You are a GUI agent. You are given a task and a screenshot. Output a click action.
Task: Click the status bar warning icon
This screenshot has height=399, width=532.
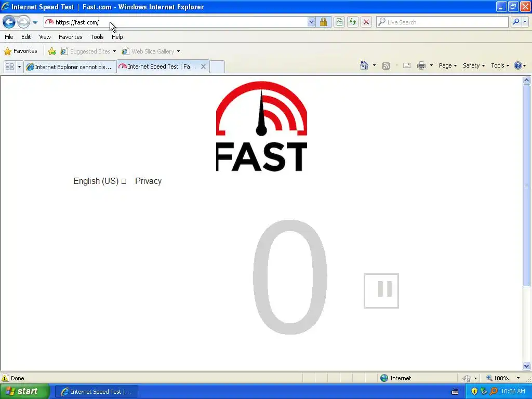5,378
